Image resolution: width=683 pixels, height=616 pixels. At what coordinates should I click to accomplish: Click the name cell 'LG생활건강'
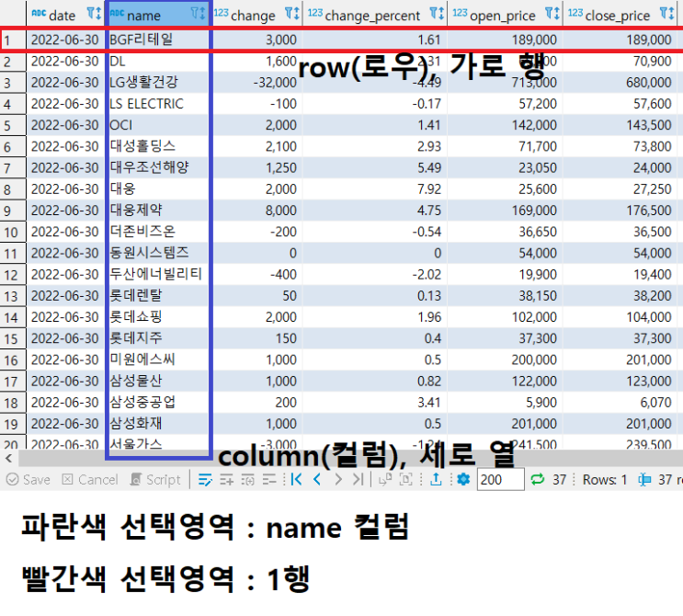[x=158, y=82]
